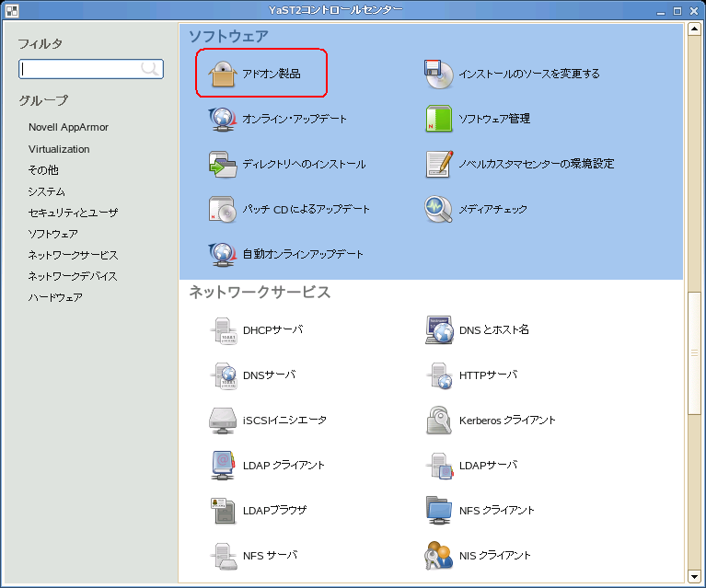Open the アドオン製品 add-on product icon
706x588 pixels.
tap(223, 74)
